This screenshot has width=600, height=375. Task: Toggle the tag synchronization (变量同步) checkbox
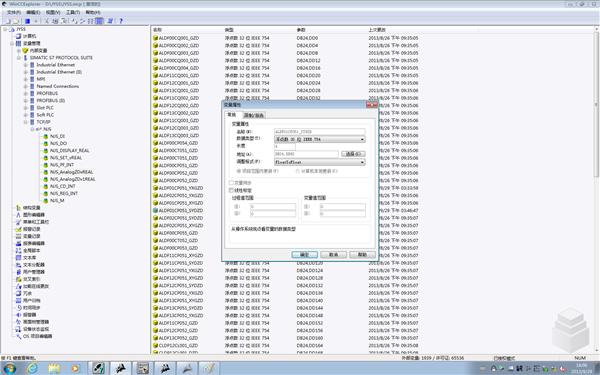pyautogui.click(x=231, y=183)
